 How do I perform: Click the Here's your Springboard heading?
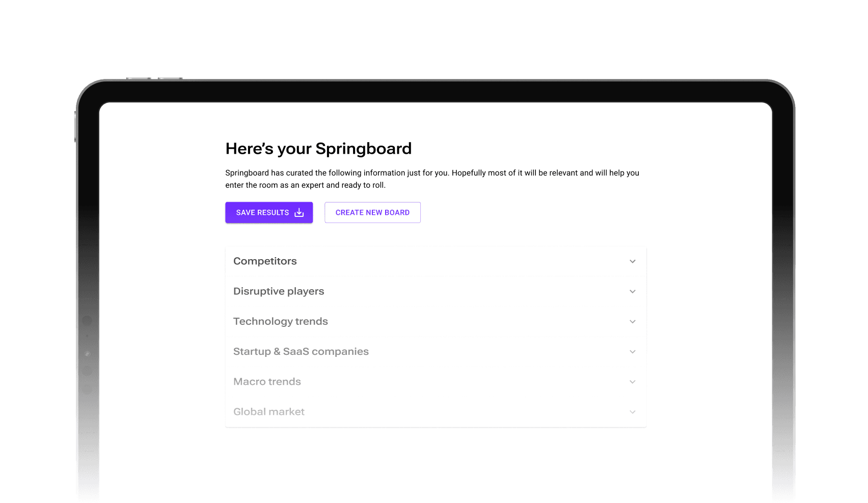click(x=318, y=149)
